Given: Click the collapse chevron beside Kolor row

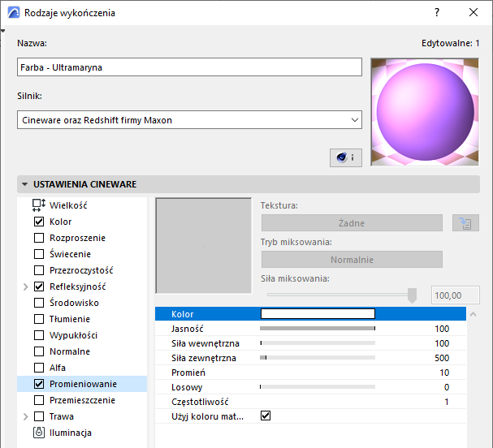Looking at the screenshot, I should pyautogui.click(x=474, y=314).
